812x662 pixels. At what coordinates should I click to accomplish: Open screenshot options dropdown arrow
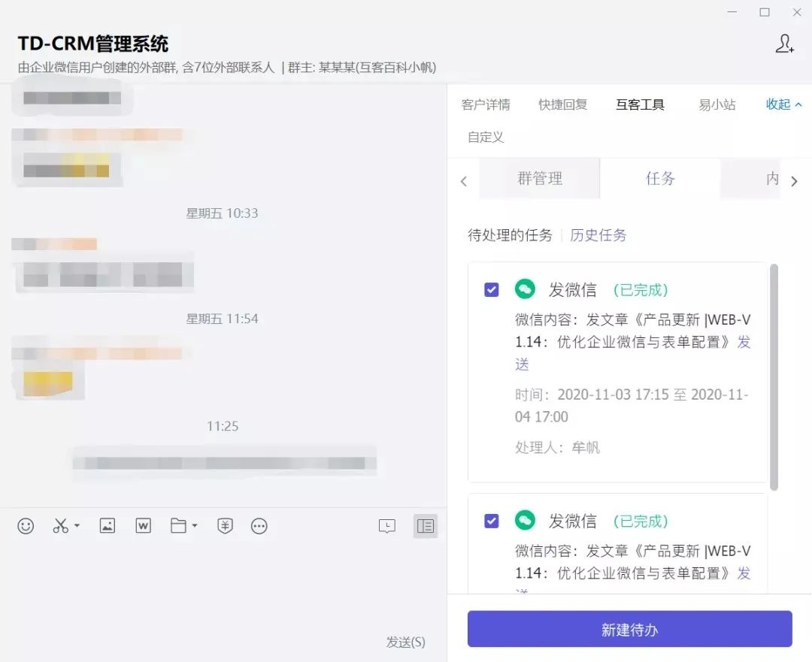(77, 526)
